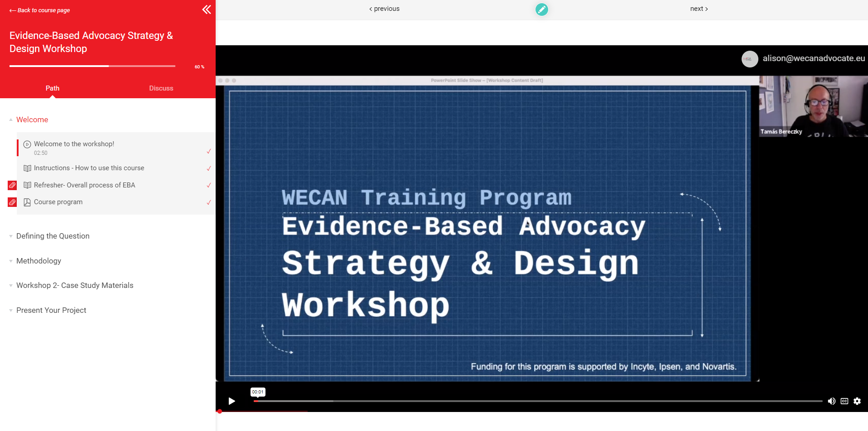
Task: Expand the Methodology section
Action: tap(39, 261)
